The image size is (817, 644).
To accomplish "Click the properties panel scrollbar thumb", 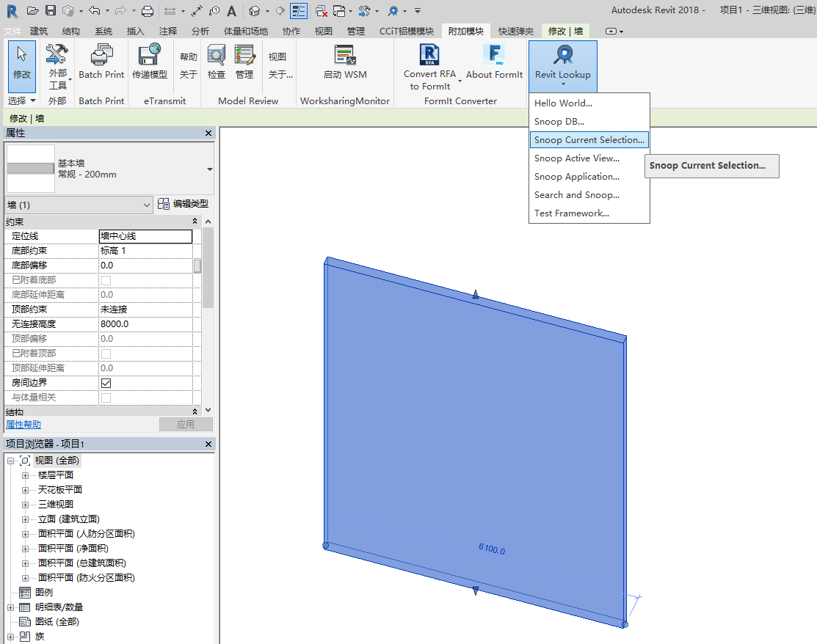I will click(x=208, y=268).
